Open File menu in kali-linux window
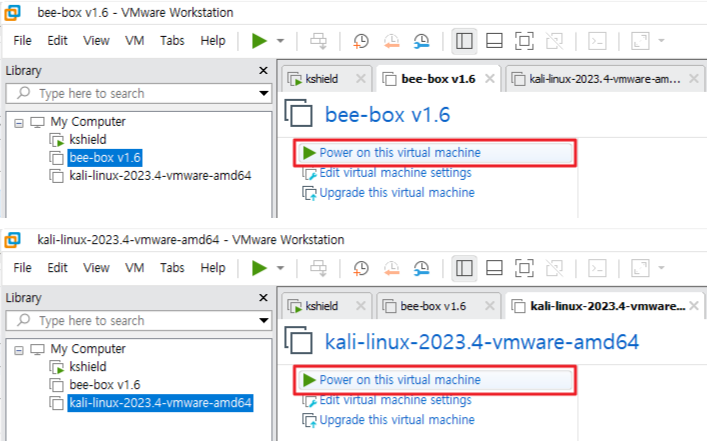712x441 pixels. [22, 268]
